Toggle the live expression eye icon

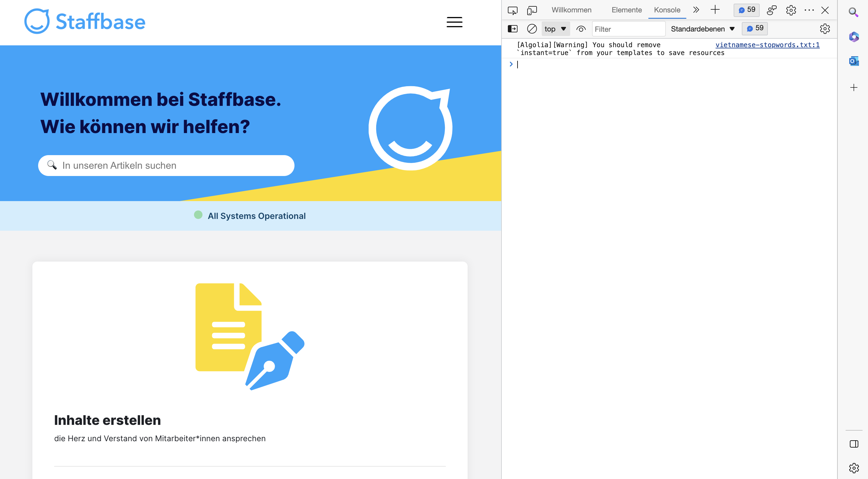580,29
